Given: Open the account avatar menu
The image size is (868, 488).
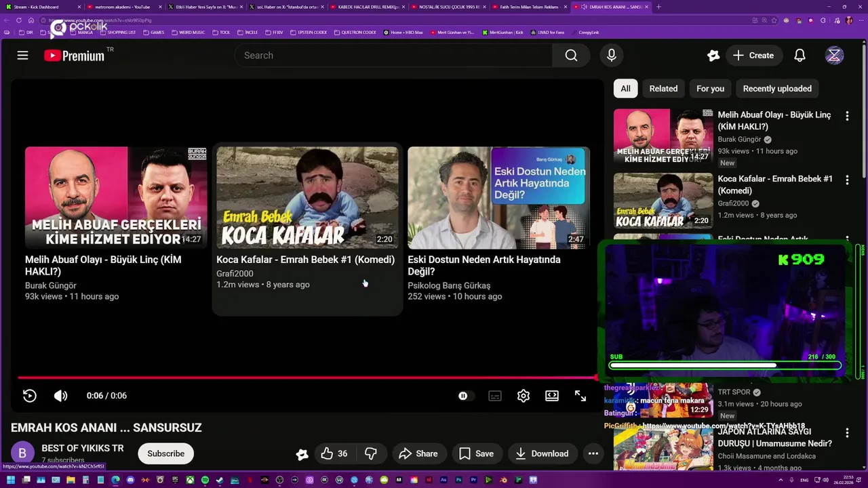Looking at the screenshot, I should click(x=834, y=56).
